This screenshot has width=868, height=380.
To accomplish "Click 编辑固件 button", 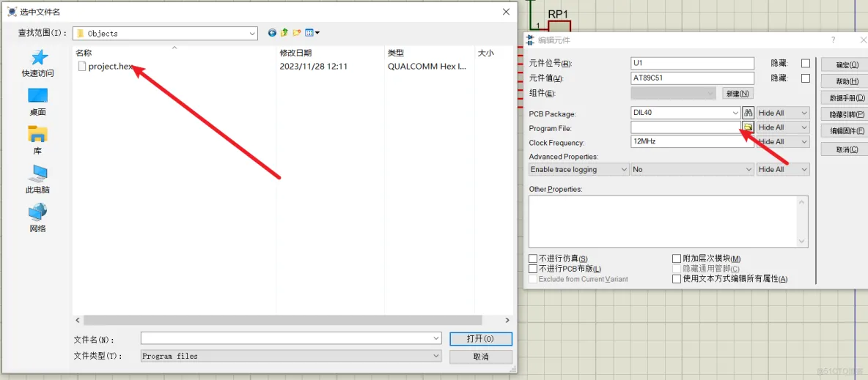I will coord(847,131).
